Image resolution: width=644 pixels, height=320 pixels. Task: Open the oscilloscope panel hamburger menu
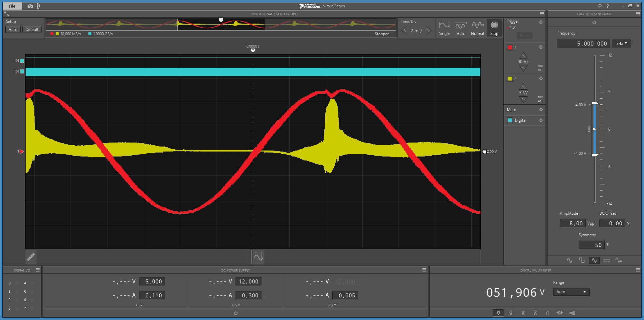click(x=542, y=14)
